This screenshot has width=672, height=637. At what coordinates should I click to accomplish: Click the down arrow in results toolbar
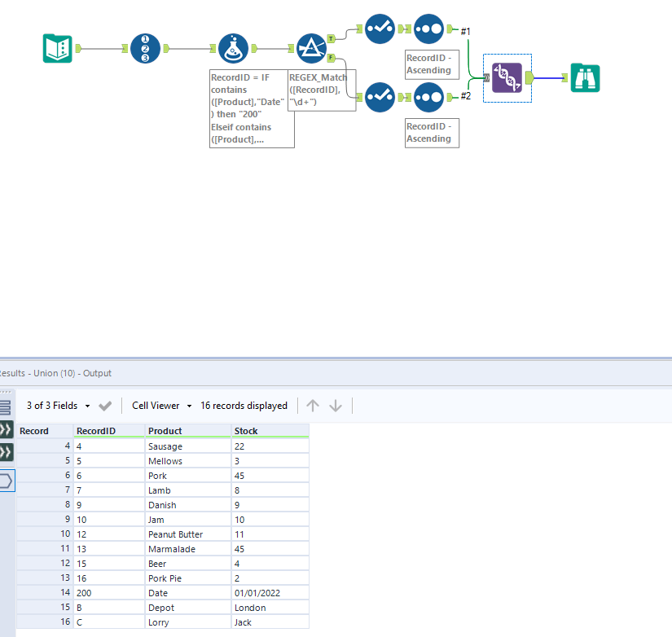(x=336, y=405)
